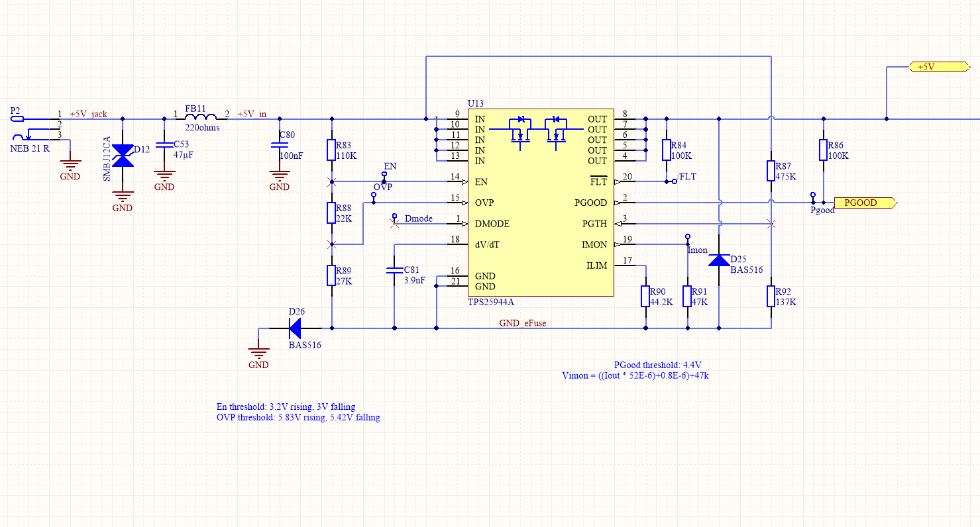Select resistor R84 symbol
The image size is (980, 527).
tap(666, 150)
